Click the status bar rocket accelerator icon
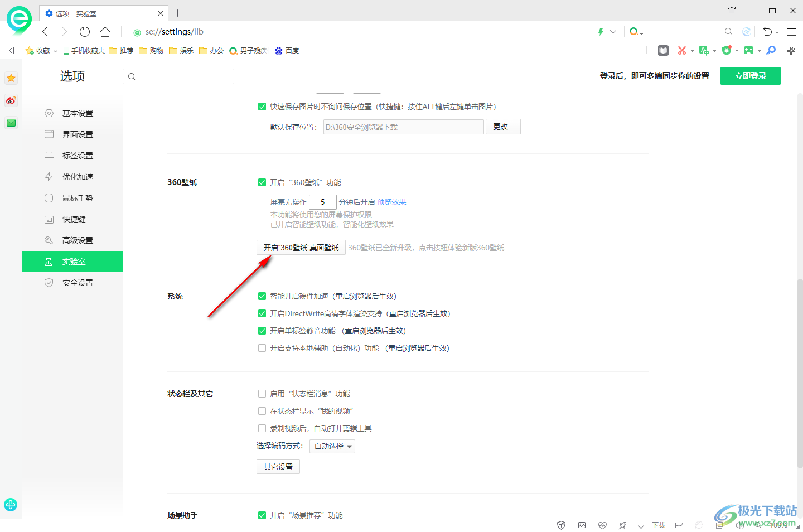 click(x=622, y=525)
